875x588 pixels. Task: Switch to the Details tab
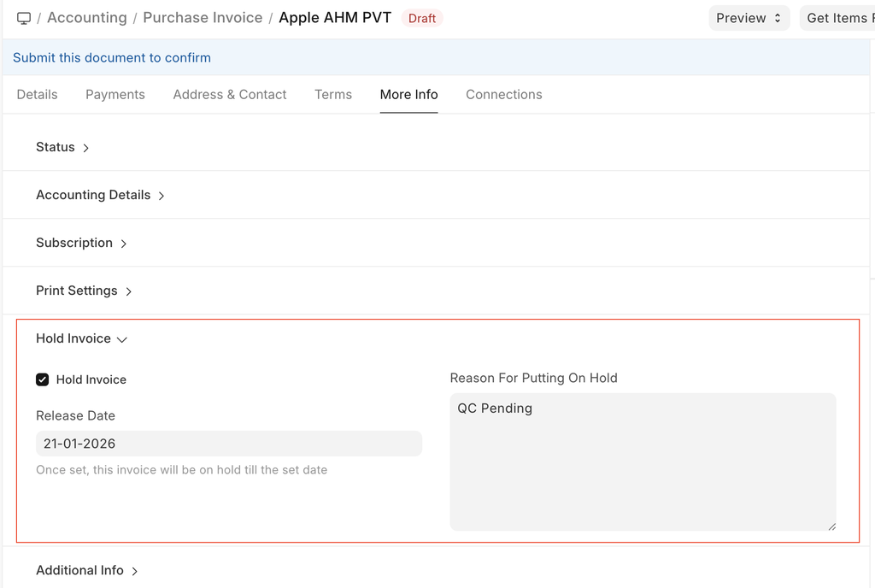pyautogui.click(x=38, y=95)
